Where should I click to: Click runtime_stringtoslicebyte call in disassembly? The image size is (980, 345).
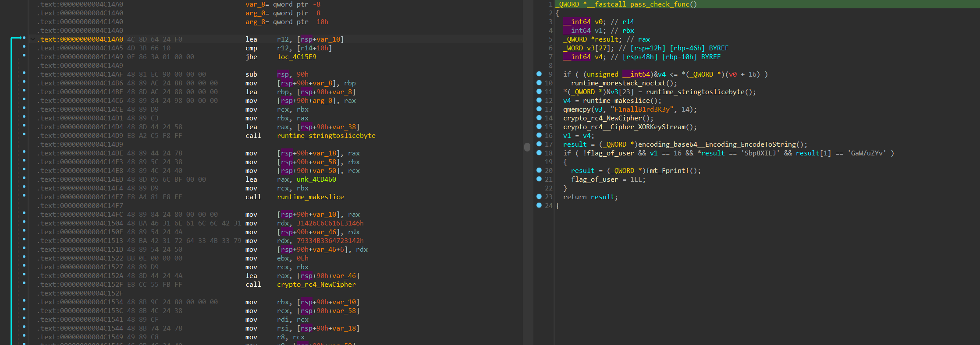(x=326, y=136)
